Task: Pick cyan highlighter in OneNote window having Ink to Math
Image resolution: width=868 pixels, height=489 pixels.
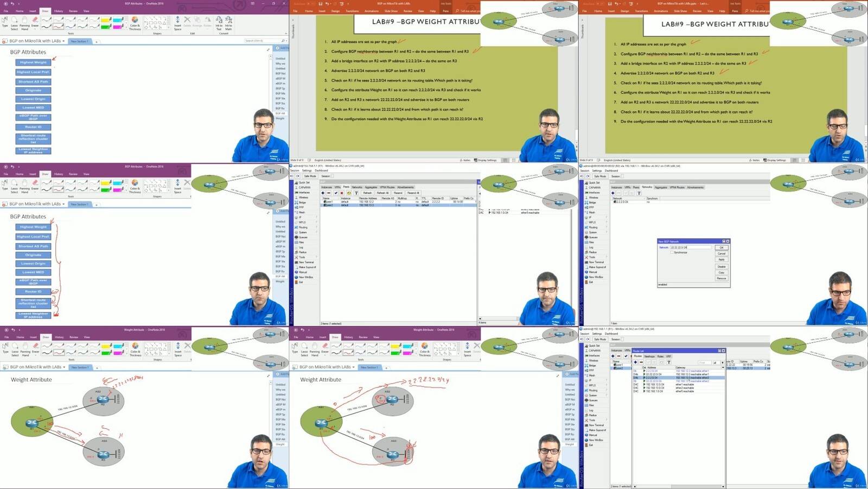Action: (x=118, y=20)
